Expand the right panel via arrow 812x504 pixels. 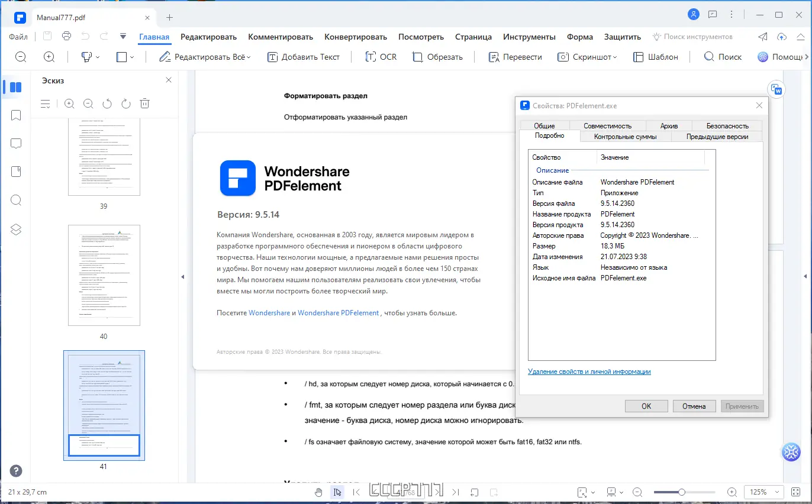tap(805, 277)
